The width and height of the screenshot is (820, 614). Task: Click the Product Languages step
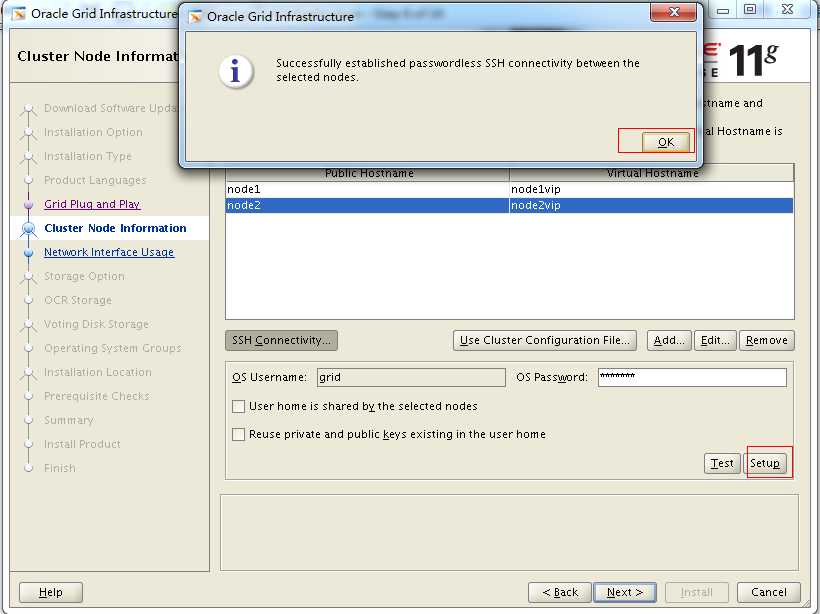[x=95, y=180]
